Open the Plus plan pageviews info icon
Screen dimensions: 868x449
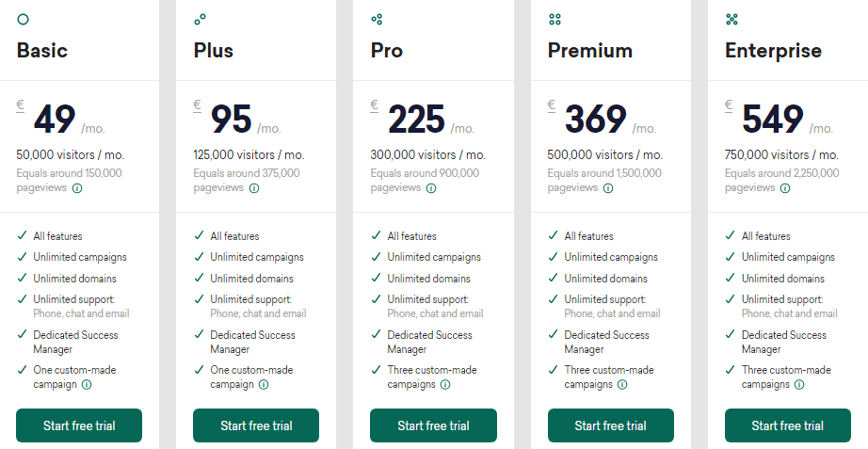[x=254, y=188]
